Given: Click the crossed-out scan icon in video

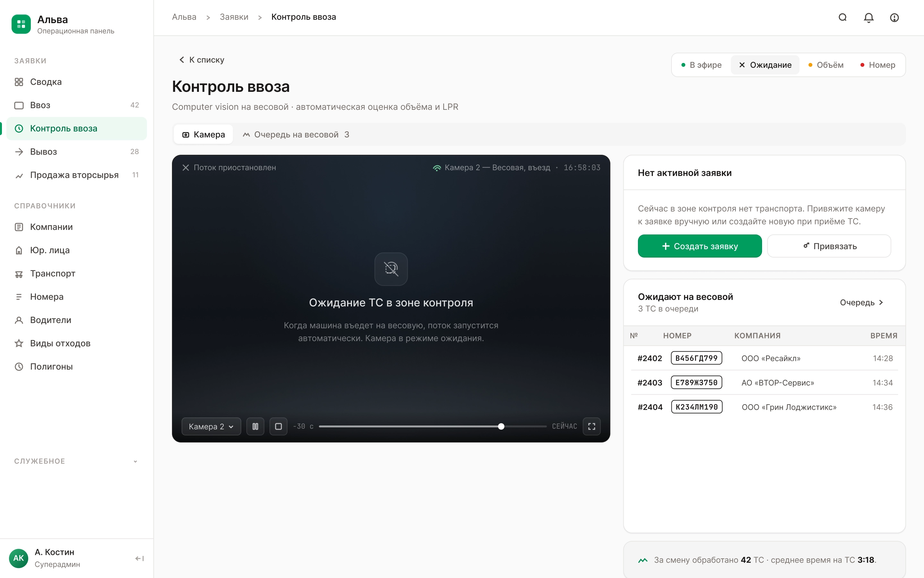Looking at the screenshot, I should coord(391,269).
